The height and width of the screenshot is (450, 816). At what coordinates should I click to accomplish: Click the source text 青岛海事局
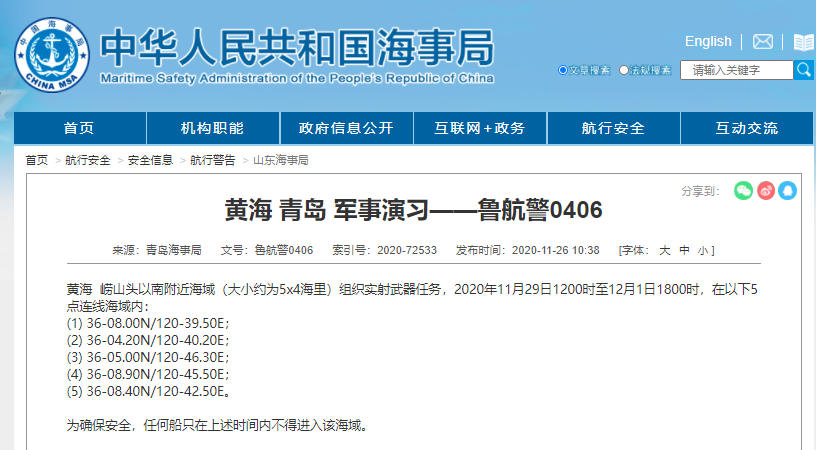[x=174, y=250]
